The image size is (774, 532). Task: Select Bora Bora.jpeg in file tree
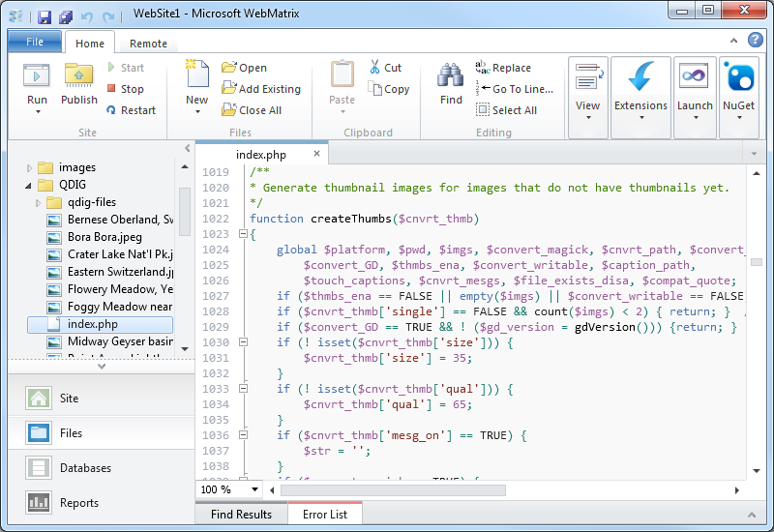[104, 237]
